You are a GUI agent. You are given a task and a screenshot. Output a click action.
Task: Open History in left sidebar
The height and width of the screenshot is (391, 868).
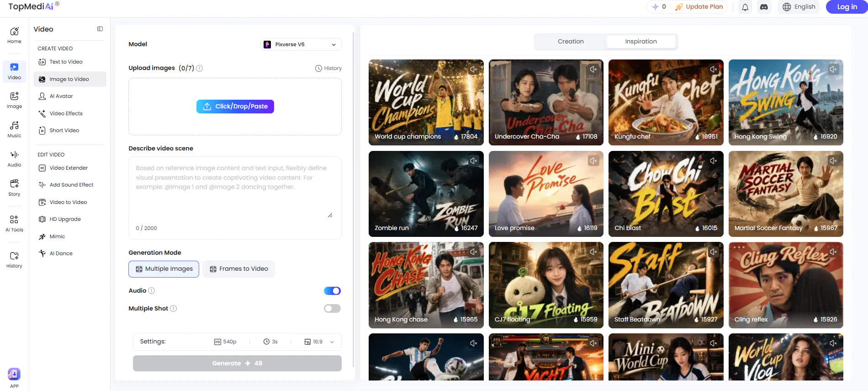(14, 260)
